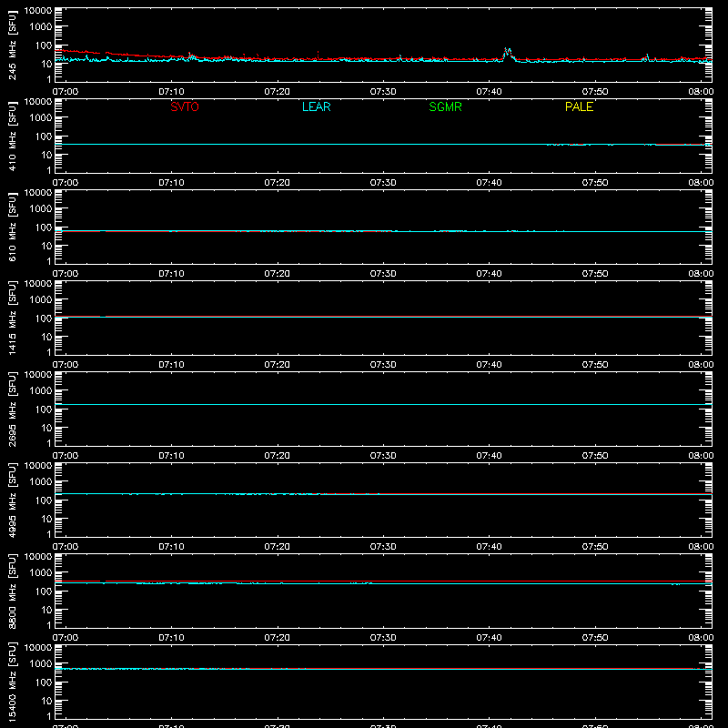Click the 07:10 time label below 245 MHz plot
This screenshot has height=728, width=728.
click(171, 92)
